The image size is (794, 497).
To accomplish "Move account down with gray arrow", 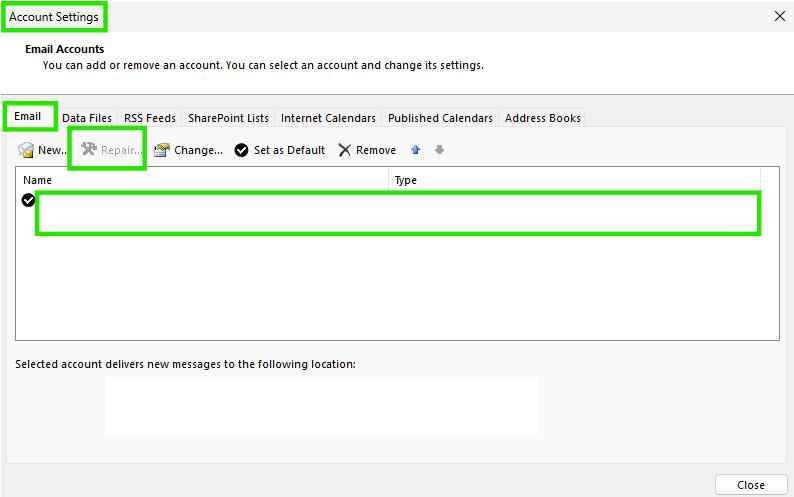I will pyautogui.click(x=440, y=149).
